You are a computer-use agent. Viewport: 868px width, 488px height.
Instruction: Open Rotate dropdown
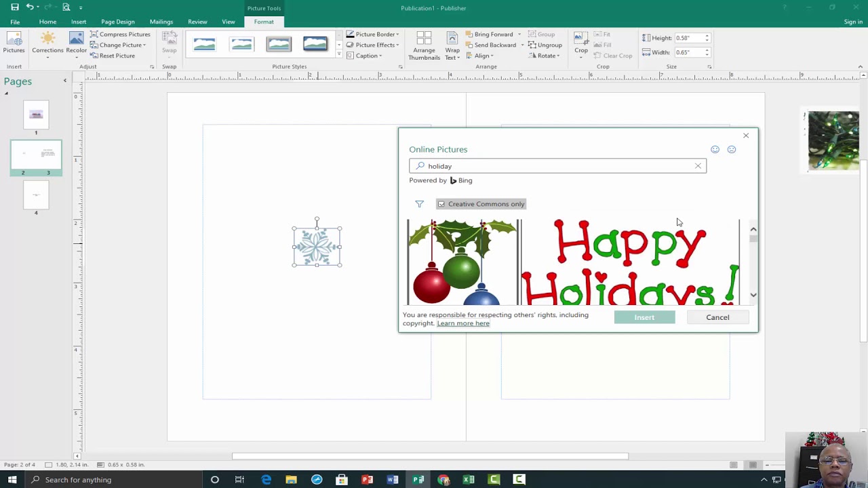pos(545,56)
